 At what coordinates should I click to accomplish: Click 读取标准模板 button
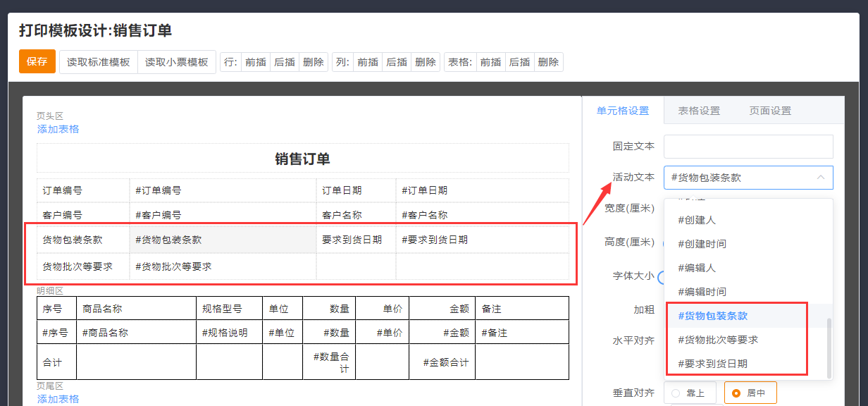(99, 62)
